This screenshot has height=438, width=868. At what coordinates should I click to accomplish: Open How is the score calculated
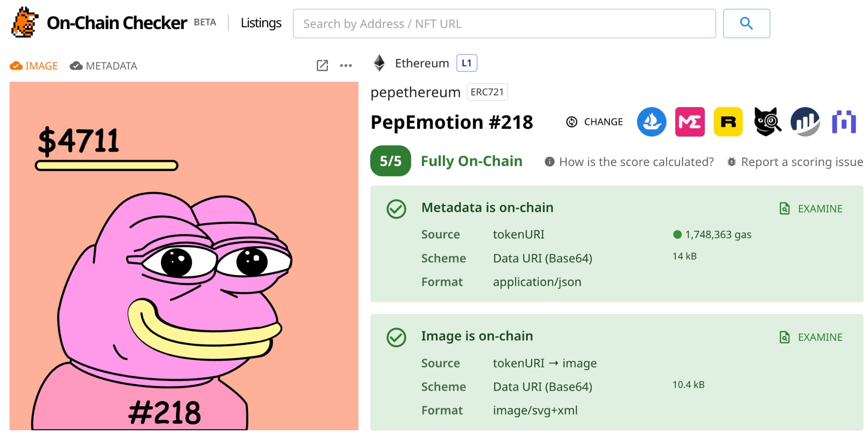(629, 162)
